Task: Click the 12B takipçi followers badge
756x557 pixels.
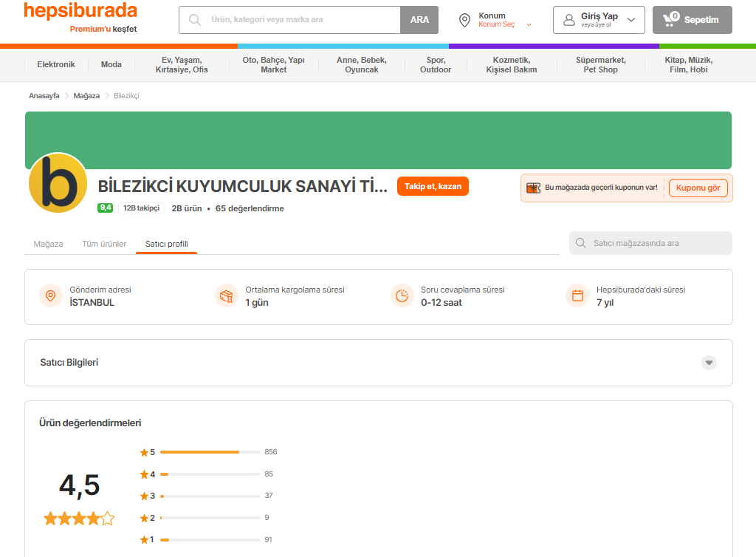Action: (x=141, y=208)
